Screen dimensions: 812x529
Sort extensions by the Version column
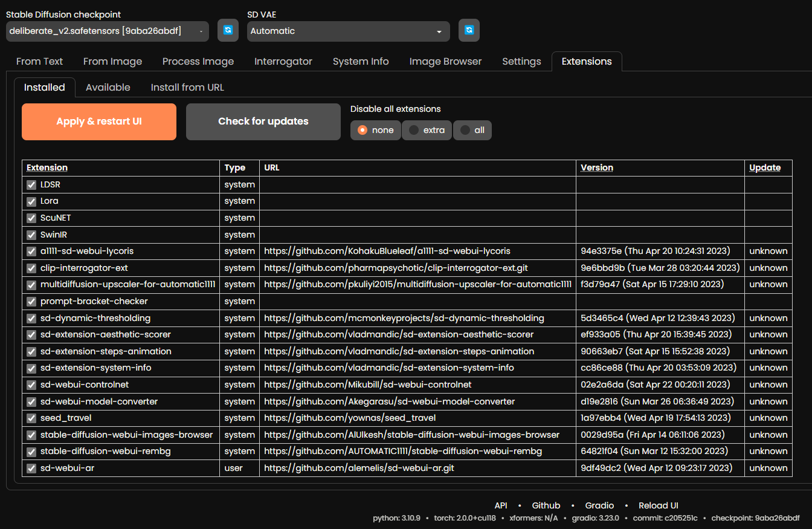597,167
